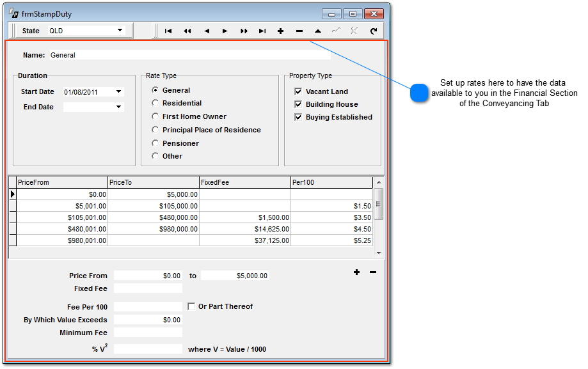Open the State dropdown showing QLD
The width and height of the screenshot is (588, 369).
[x=120, y=31]
